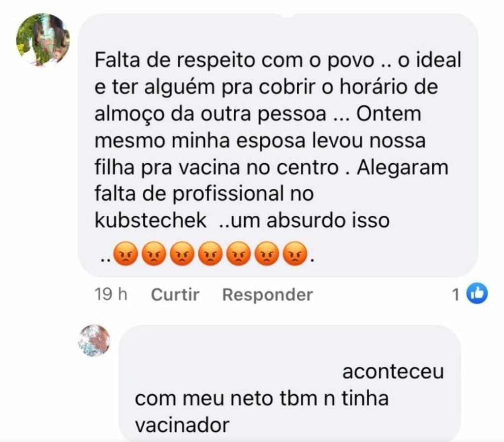Click the fifth angry face emoji
This screenshot has height=442, width=504.
click(x=239, y=253)
